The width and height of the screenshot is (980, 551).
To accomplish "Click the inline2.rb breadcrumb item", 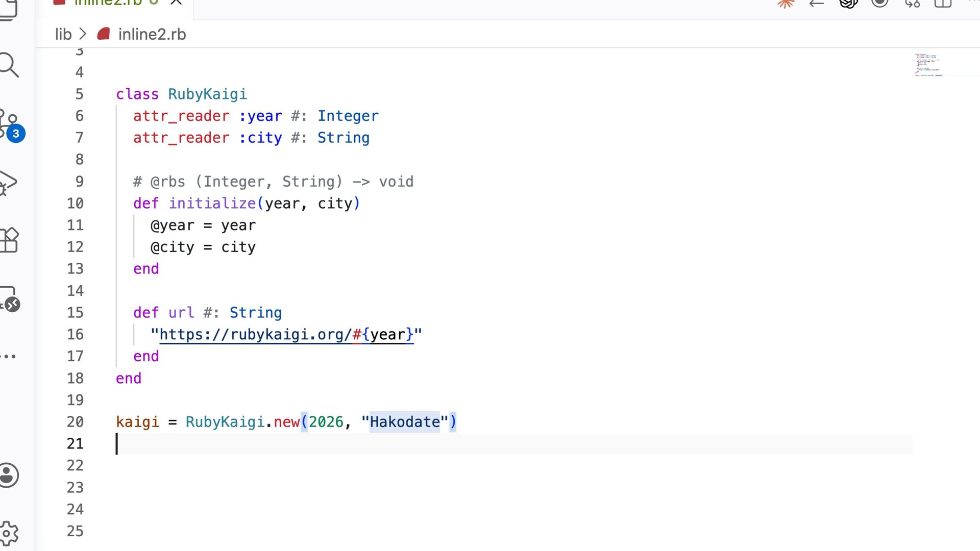I will click(x=152, y=34).
